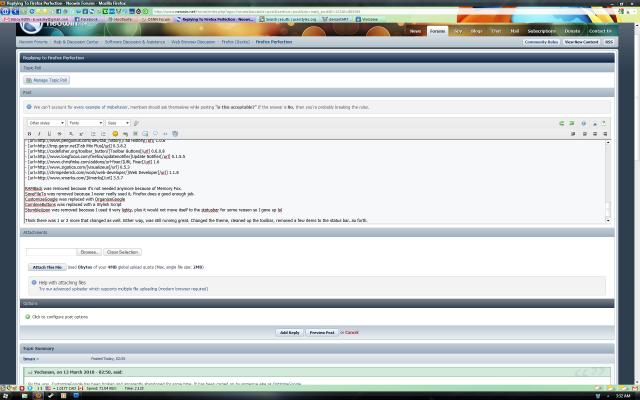Click the Windows Start button
Image resolution: width=640 pixels, height=400 pixels.
point(5,396)
